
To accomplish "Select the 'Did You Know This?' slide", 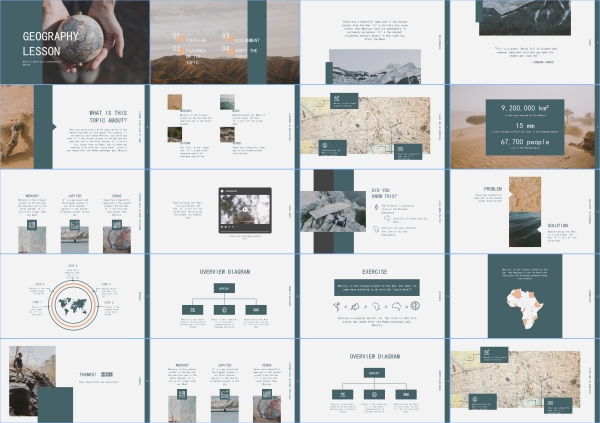I will point(374,210).
